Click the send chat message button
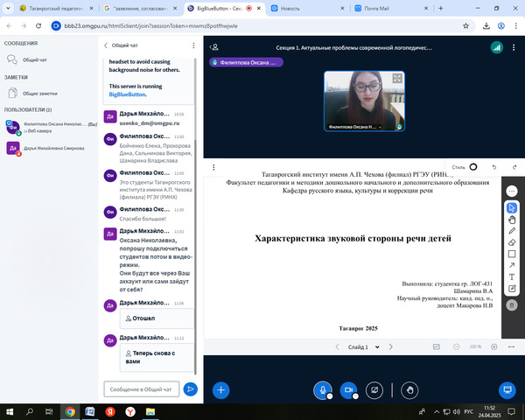This screenshot has height=420, width=525. (190, 388)
